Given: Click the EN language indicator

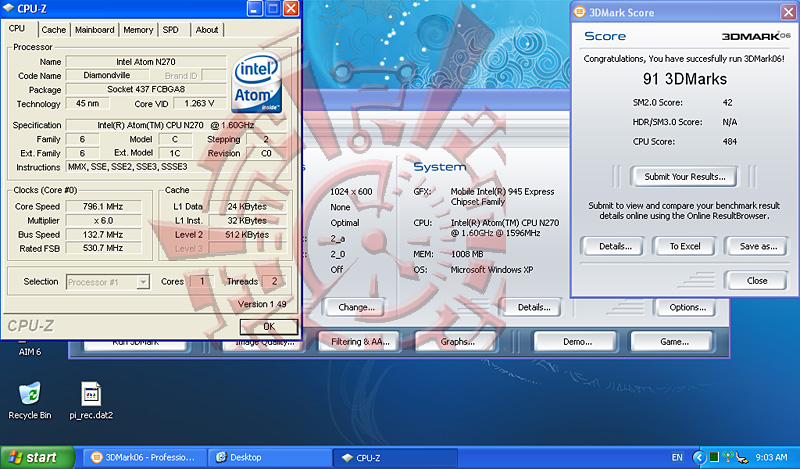Looking at the screenshot, I should click(677, 457).
